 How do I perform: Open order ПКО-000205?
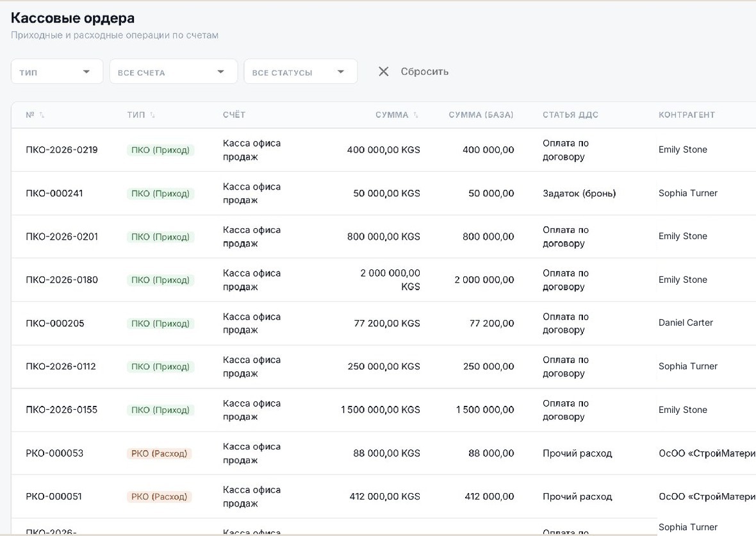tap(55, 323)
